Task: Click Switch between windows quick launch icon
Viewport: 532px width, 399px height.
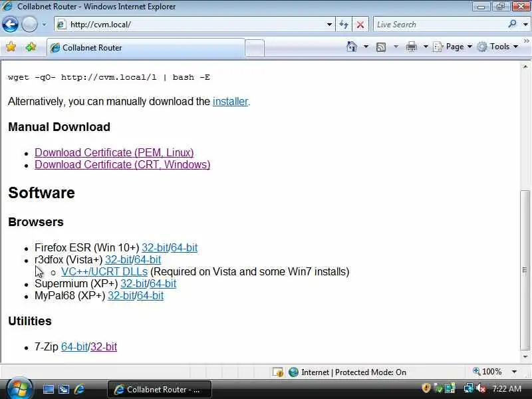Action: pos(64,389)
